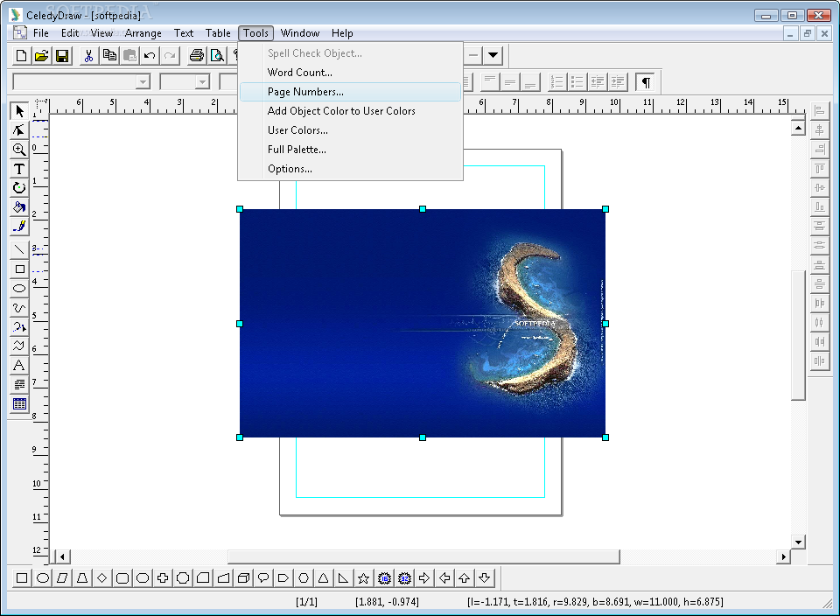Open User Colors dialog
The width and height of the screenshot is (840, 616).
tap(350, 130)
